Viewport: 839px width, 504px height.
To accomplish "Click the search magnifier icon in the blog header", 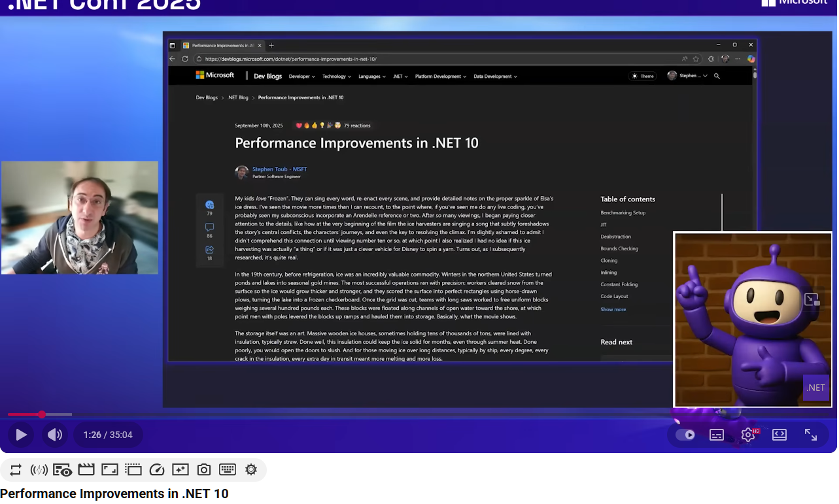I will pos(717,76).
